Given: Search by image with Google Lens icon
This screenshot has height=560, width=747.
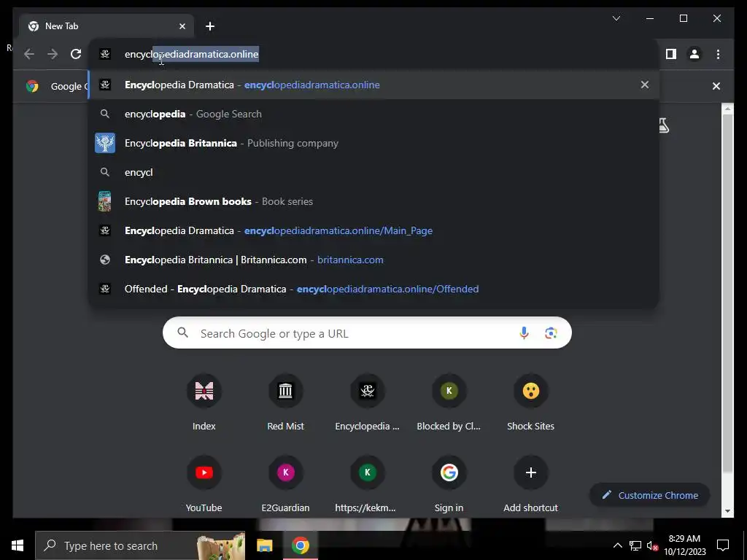Looking at the screenshot, I should 551,332.
